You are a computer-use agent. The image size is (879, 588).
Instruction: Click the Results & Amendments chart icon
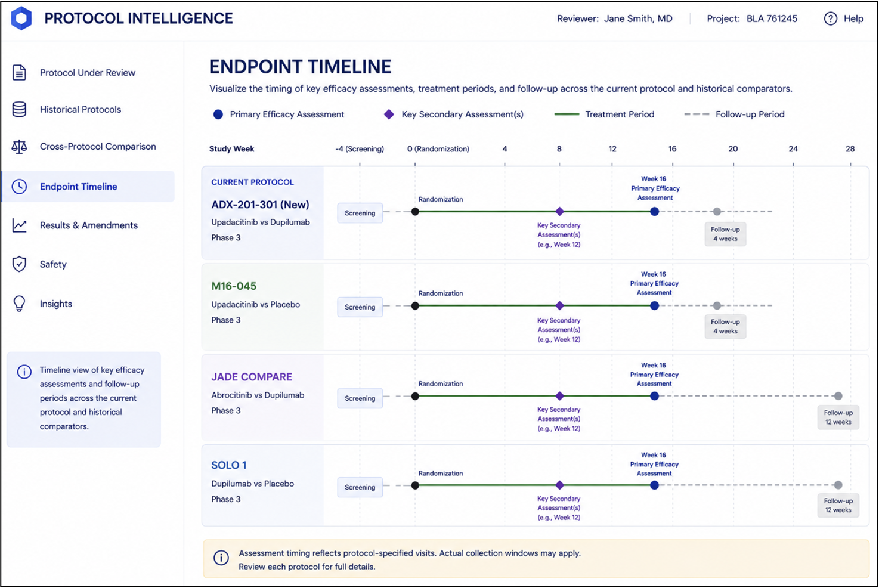(19, 225)
